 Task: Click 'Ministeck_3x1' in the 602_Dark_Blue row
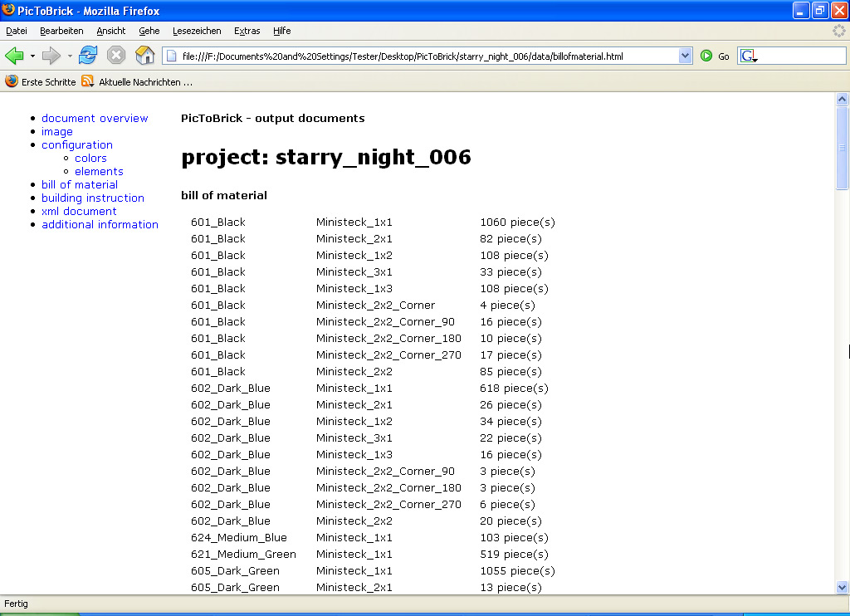pyautogui.click(x=354, y=438)
